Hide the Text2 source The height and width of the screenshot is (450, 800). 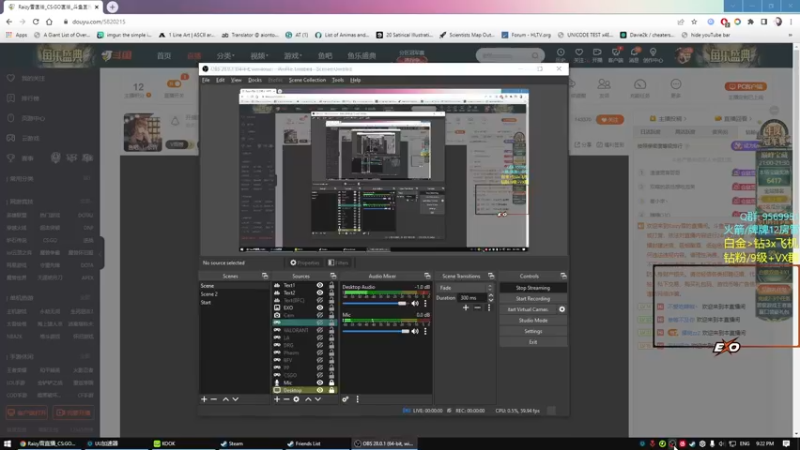pyautogui.click(x=320, y=293)
